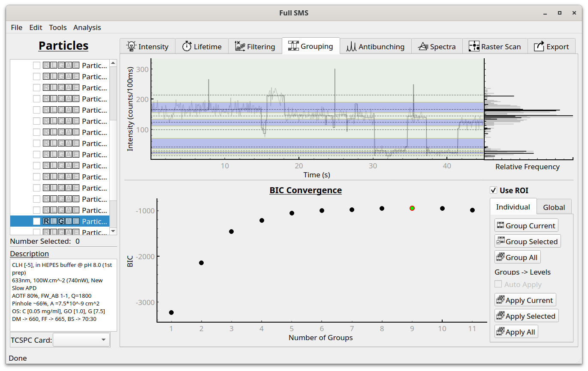588x371 pixels.
Task: Click the Group All button
Action: click(517, 257)
